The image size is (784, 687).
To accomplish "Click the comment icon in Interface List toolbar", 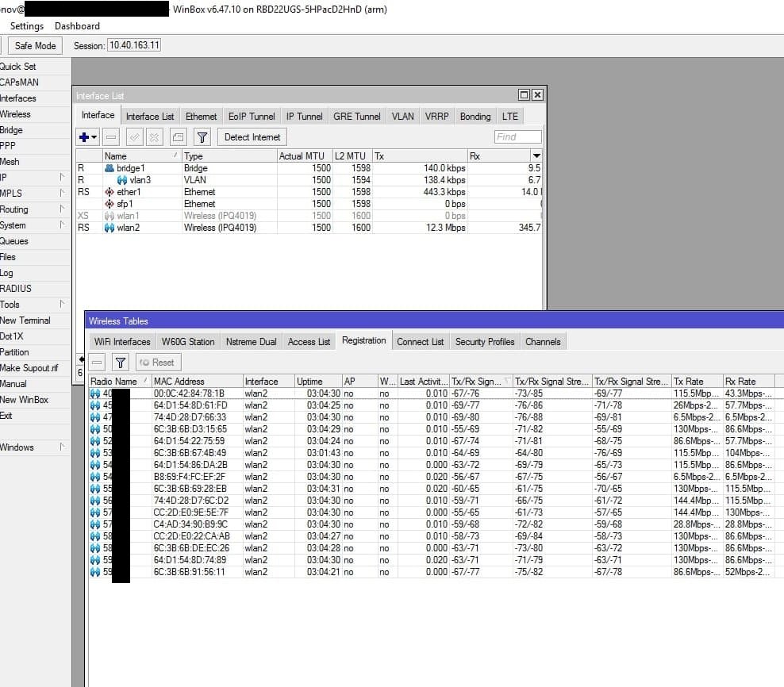I will point(179,137).
